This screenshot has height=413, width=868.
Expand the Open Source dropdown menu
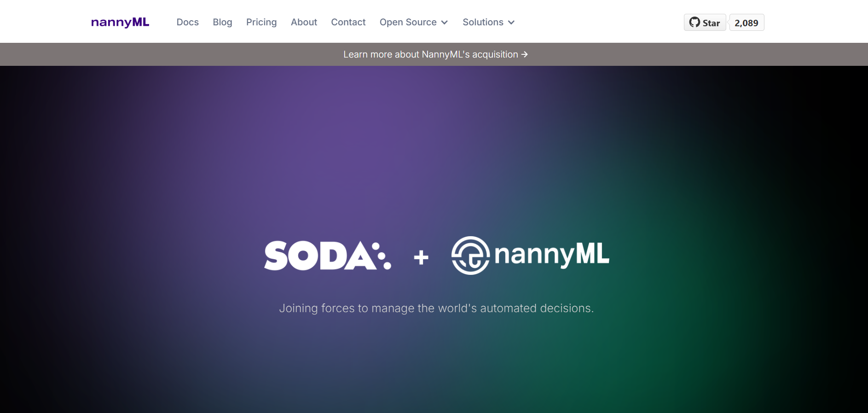[x=408, y=22]
